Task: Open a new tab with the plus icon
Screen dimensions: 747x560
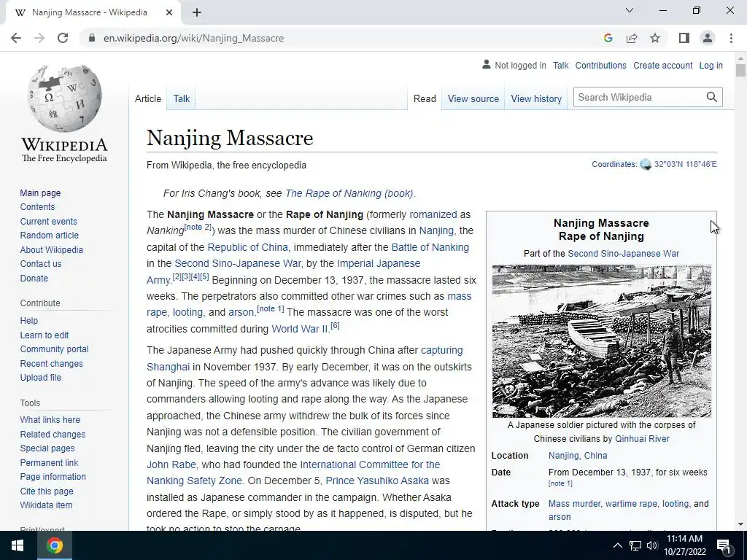Action: tap(197, 12)
